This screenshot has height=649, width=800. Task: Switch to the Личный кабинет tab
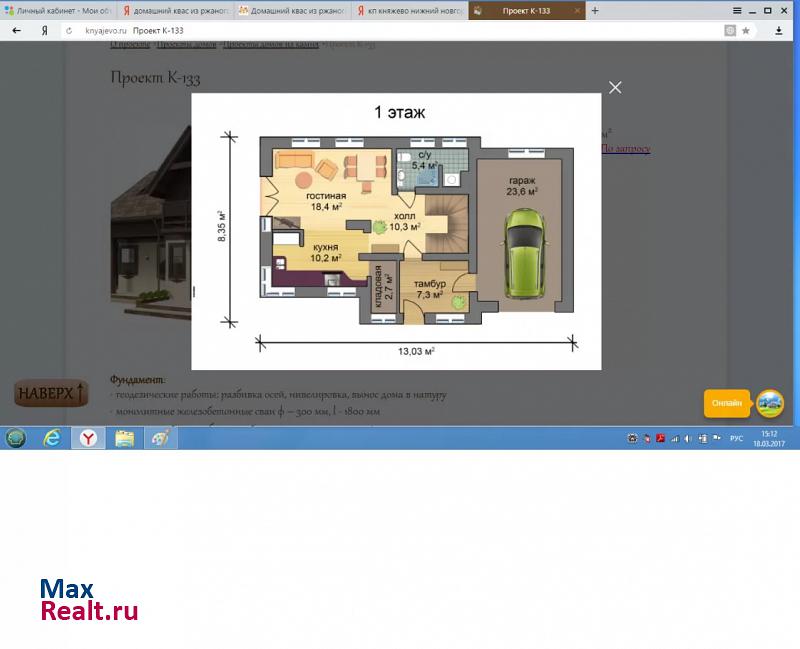click(x=58, y=11)
